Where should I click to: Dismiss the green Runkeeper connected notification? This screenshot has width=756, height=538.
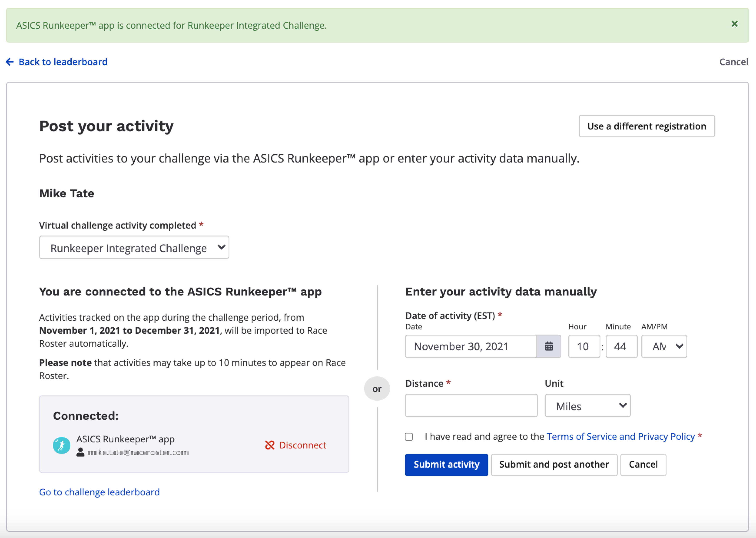coord(734,24)
